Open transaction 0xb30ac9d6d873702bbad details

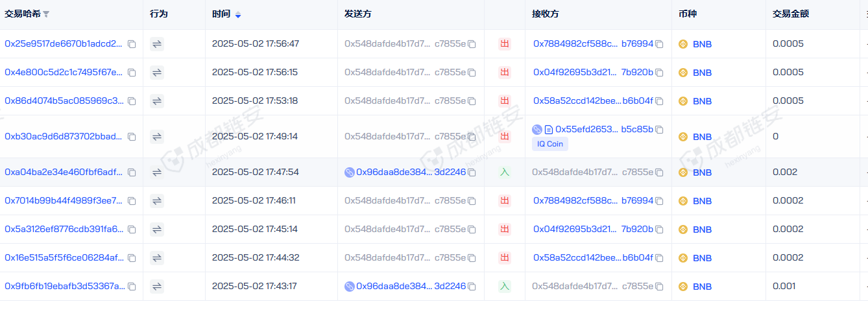[64, 137]
